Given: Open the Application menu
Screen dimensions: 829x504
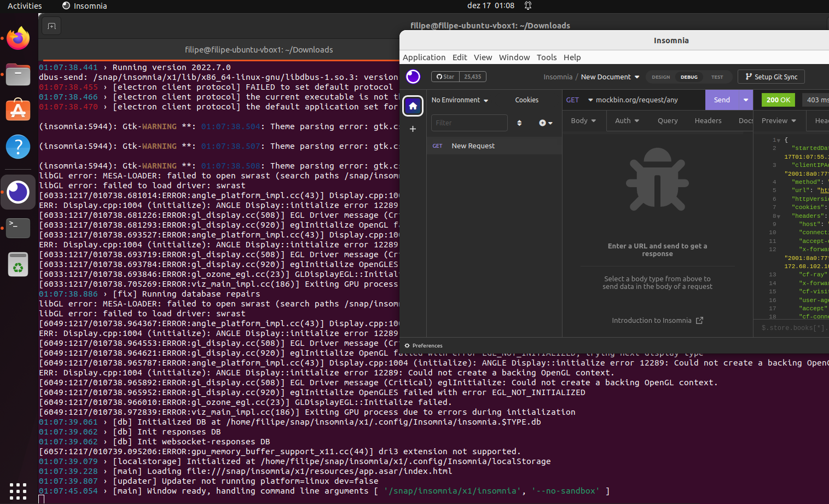Looking at the screenshot, I should pos(424,57).
